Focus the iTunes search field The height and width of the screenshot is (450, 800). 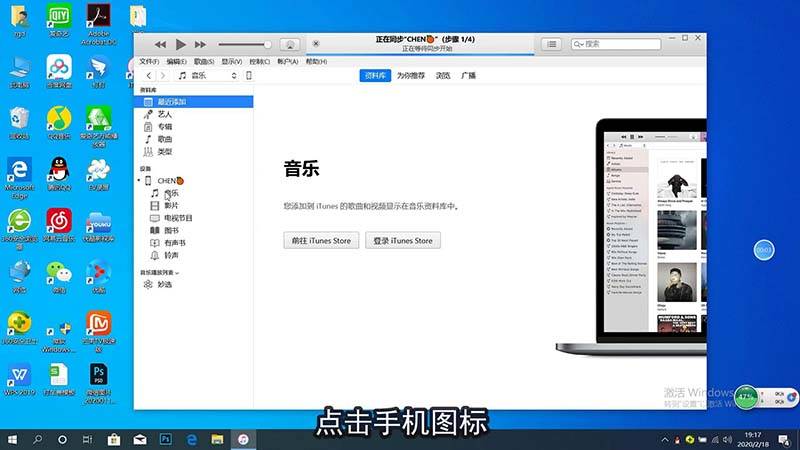(x=616, y=44)
